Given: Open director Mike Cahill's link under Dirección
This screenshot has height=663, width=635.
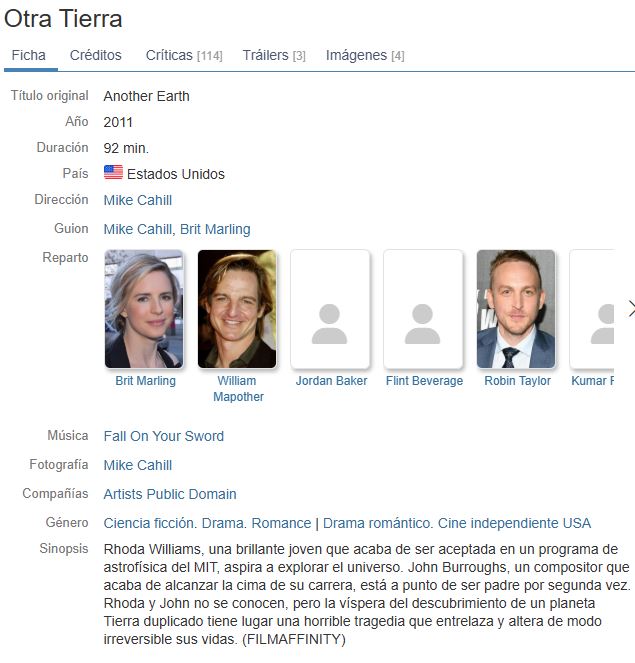Looking at the screenshot, I should [138, 200].
